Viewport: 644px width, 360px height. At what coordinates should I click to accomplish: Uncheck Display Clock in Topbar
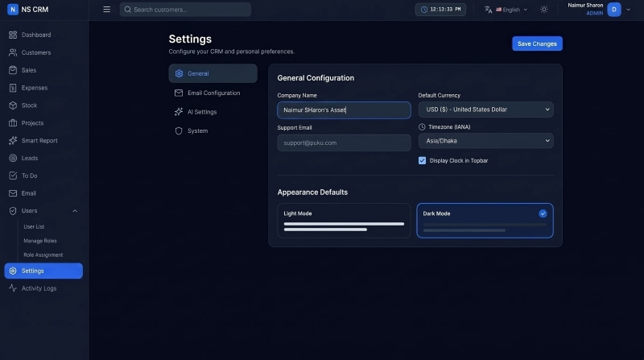(x=422, y=161)
